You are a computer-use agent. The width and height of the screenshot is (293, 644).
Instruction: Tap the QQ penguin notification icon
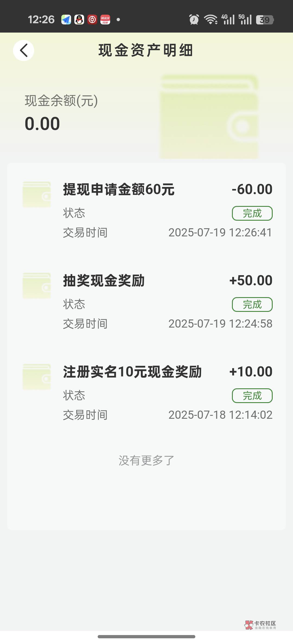pyautogui.click(x=79, y=20)
